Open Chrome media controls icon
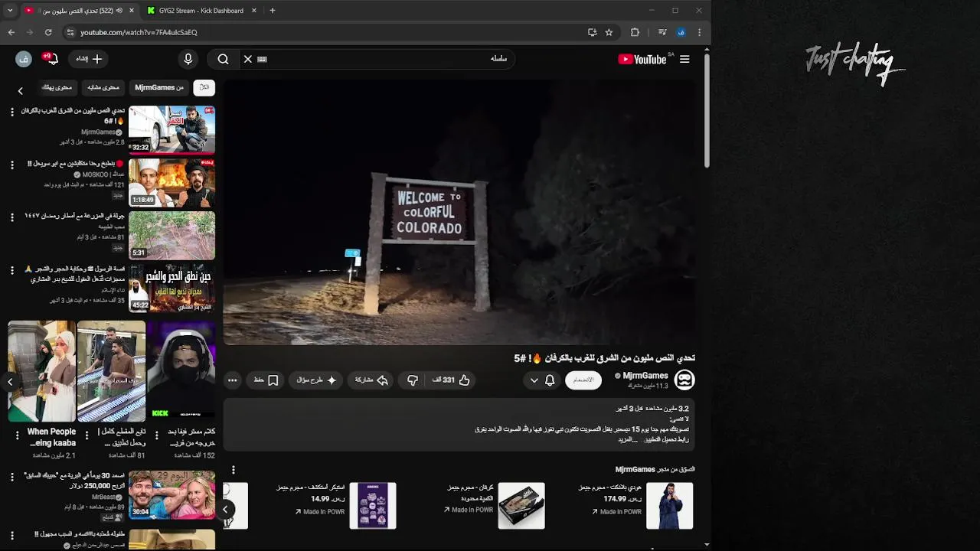The height and width of the screenshot is (551, 980). [x=661, y=32]
